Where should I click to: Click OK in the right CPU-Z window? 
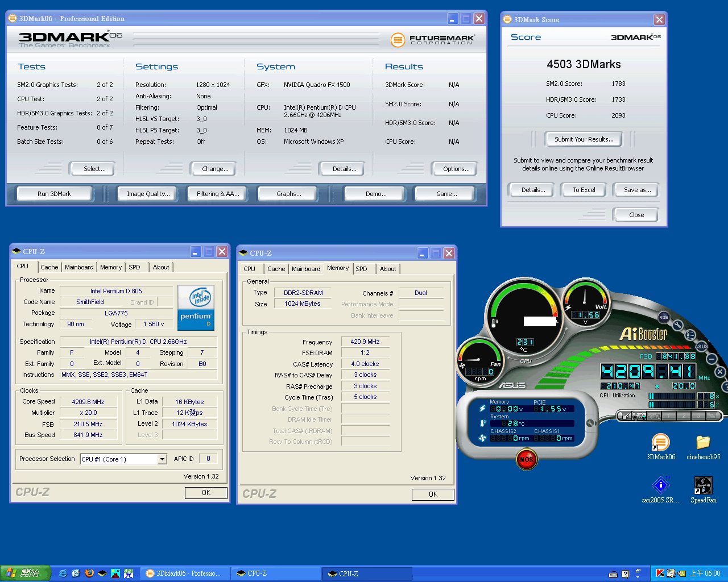(x=433, y=494)
